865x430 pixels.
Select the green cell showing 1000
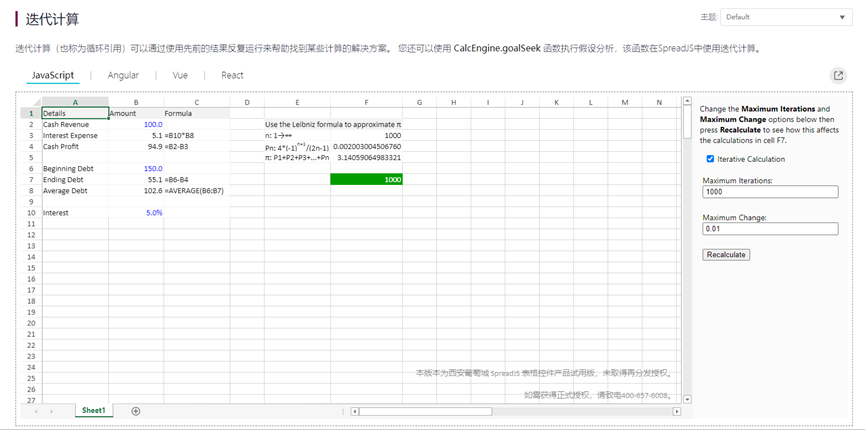366,179
